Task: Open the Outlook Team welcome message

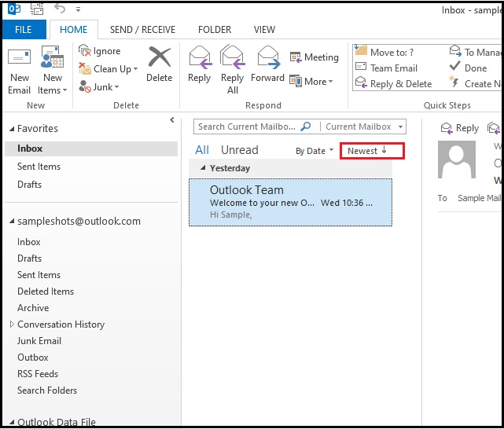Action: pyautogui.click(x=290, y=202)
